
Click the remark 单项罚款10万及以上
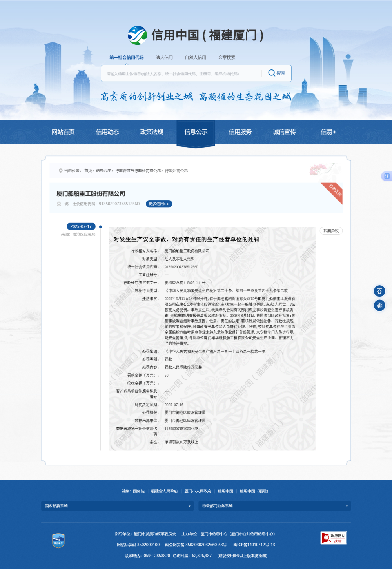click(181, 442)
